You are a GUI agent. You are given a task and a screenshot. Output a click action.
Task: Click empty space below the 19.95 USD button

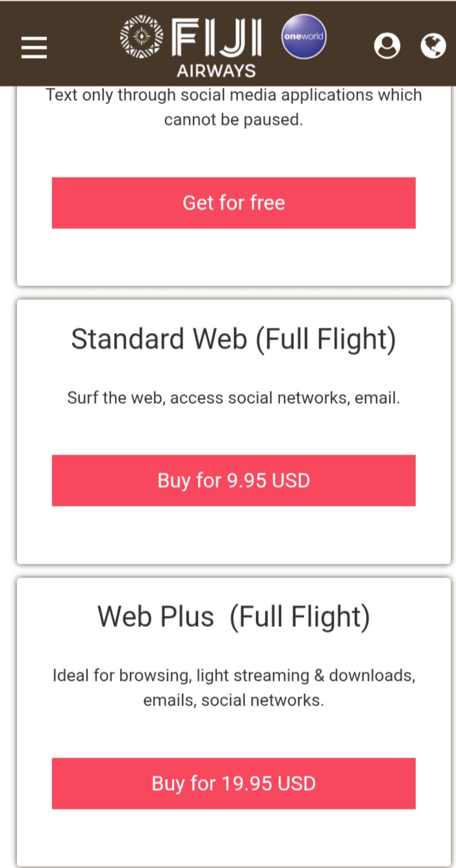click(x=234, y=838)
